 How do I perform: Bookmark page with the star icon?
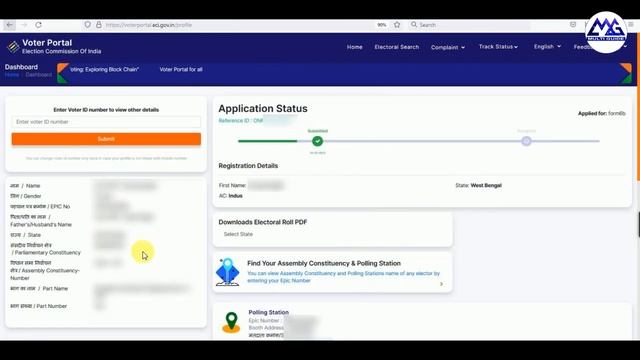pos(397,25)
